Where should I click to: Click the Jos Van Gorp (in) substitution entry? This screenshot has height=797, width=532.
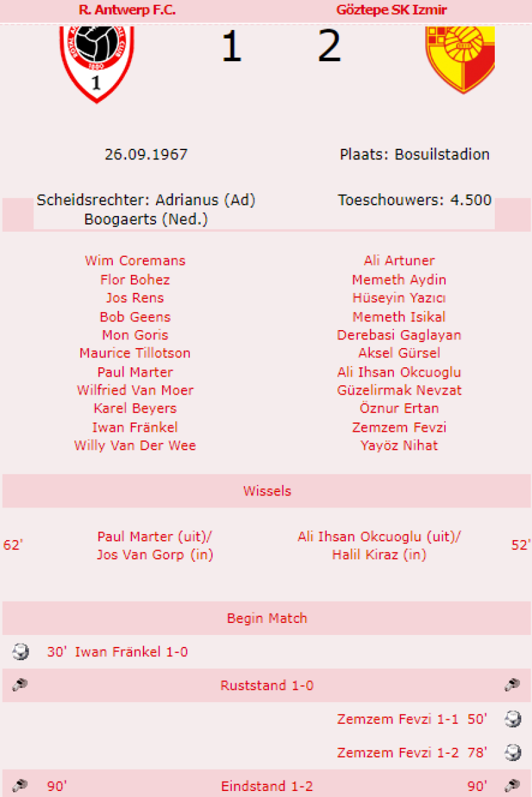point(155,555)
